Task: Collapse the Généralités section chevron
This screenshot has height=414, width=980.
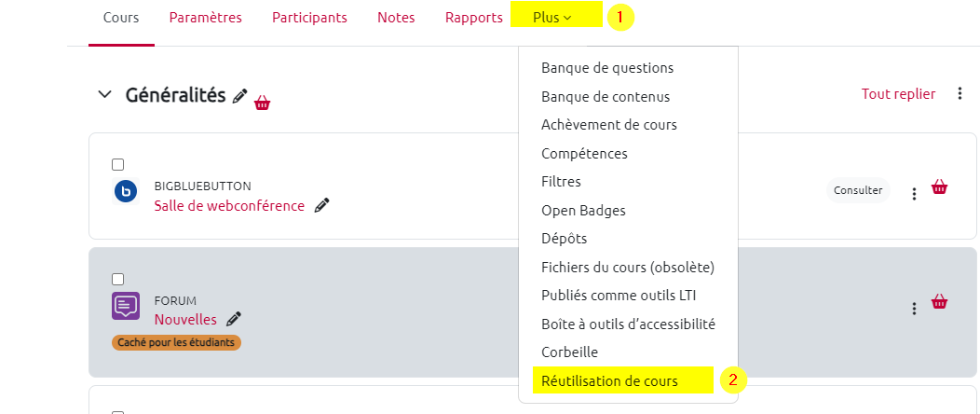Action: (103, 95)
